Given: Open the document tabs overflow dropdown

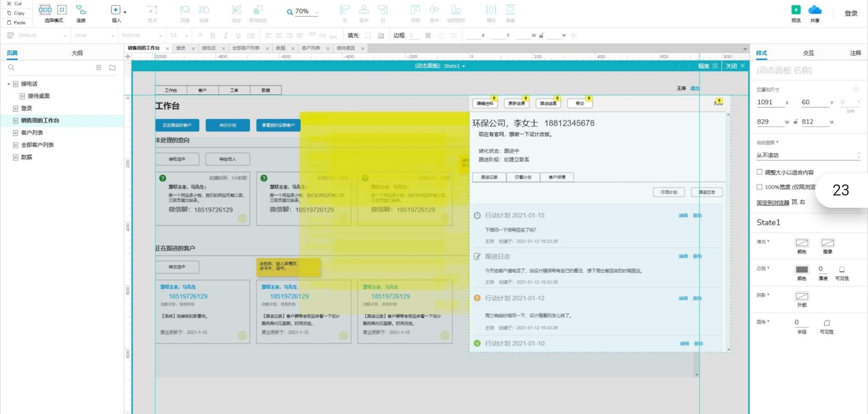Looking at the screenshot, I should click(x=745, y=49).
